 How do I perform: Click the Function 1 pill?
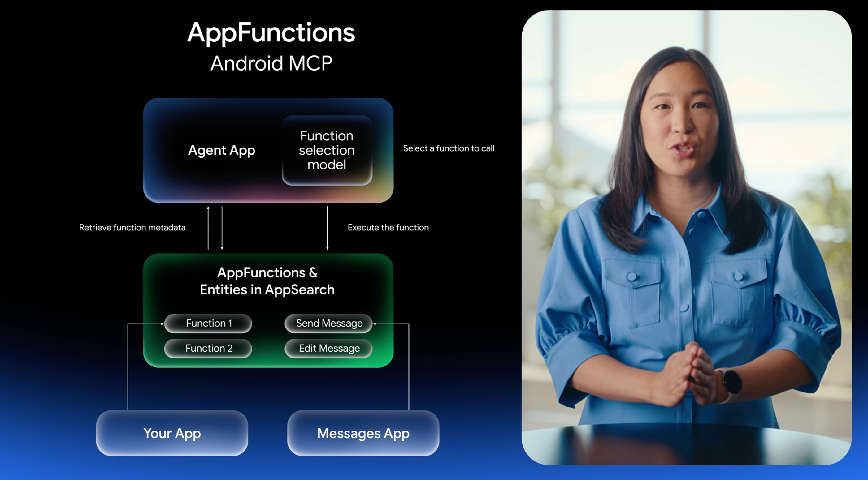208,324
